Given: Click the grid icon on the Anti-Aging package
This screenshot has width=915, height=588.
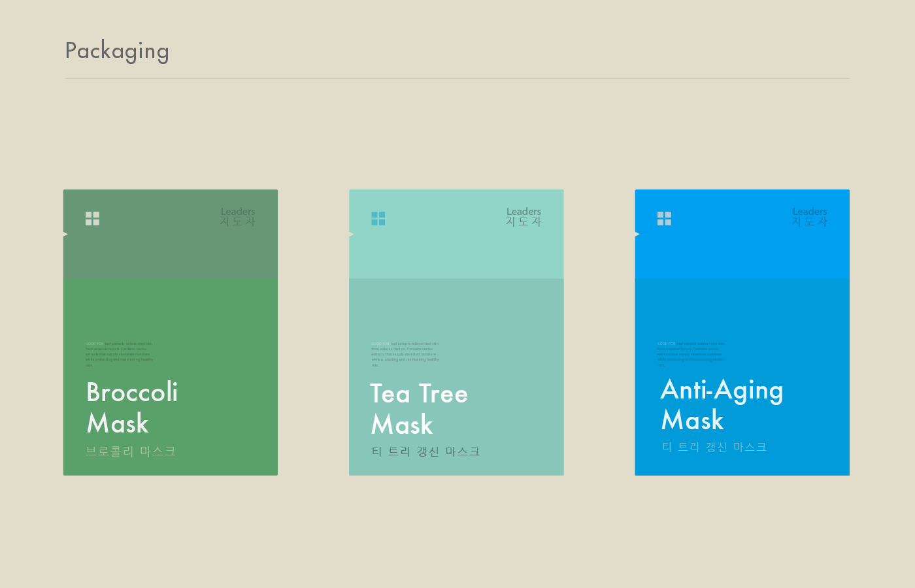Looking at the screenshot, I should [x=664, y=218].
